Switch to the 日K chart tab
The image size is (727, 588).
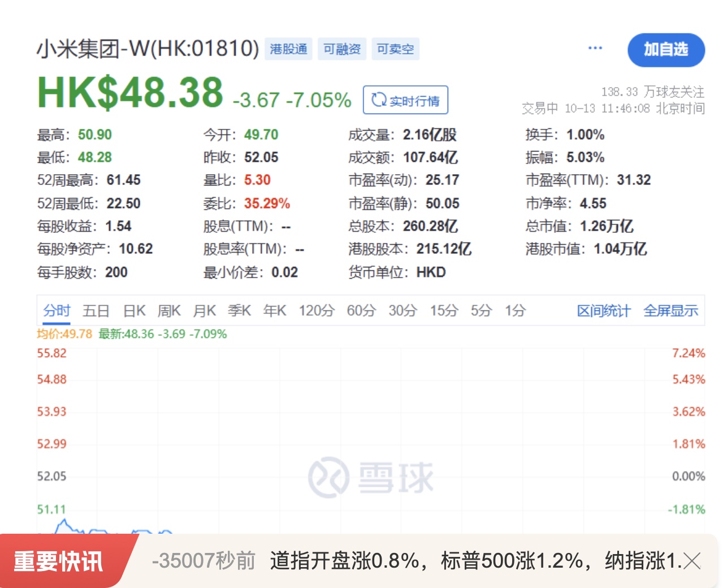133,310
